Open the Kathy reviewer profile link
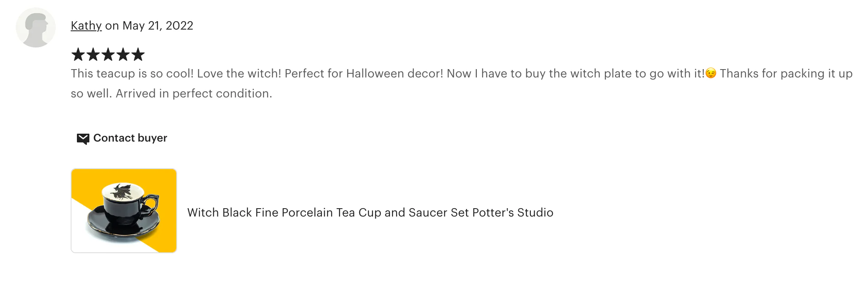The width and height of the screenshot is (868, 284). coord(86,26)
